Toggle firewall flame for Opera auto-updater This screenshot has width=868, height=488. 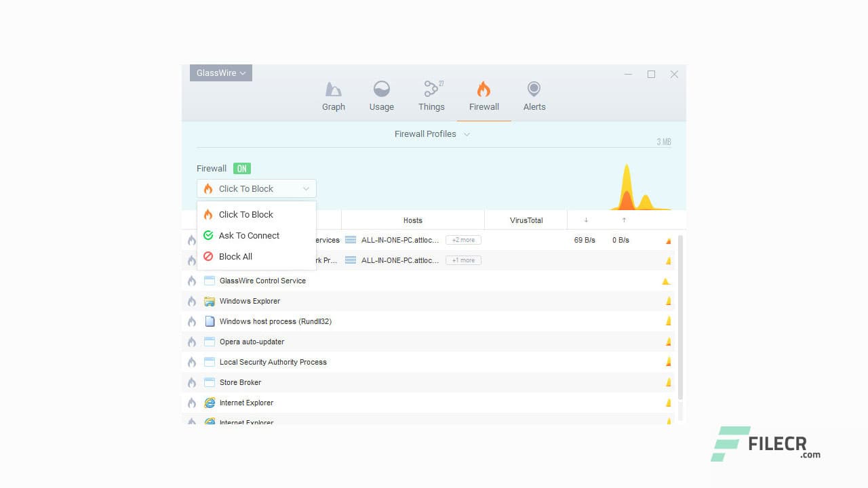192,342
